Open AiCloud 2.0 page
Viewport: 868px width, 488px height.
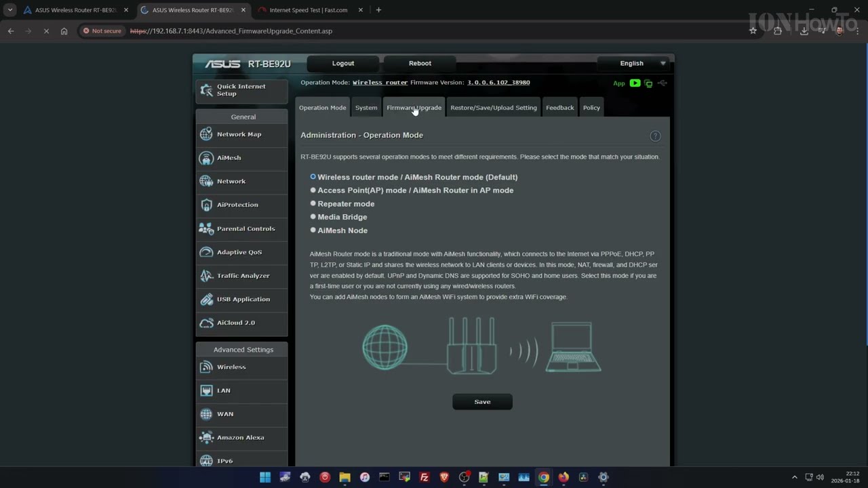point(241,323)
